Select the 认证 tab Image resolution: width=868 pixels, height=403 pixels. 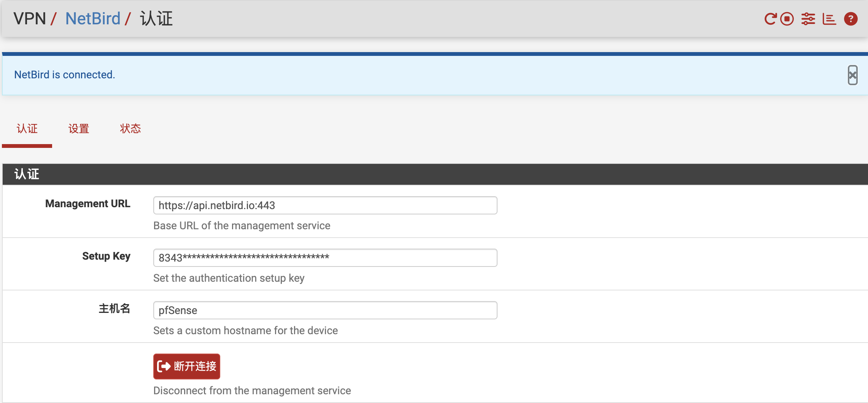[x=27, y=129]
